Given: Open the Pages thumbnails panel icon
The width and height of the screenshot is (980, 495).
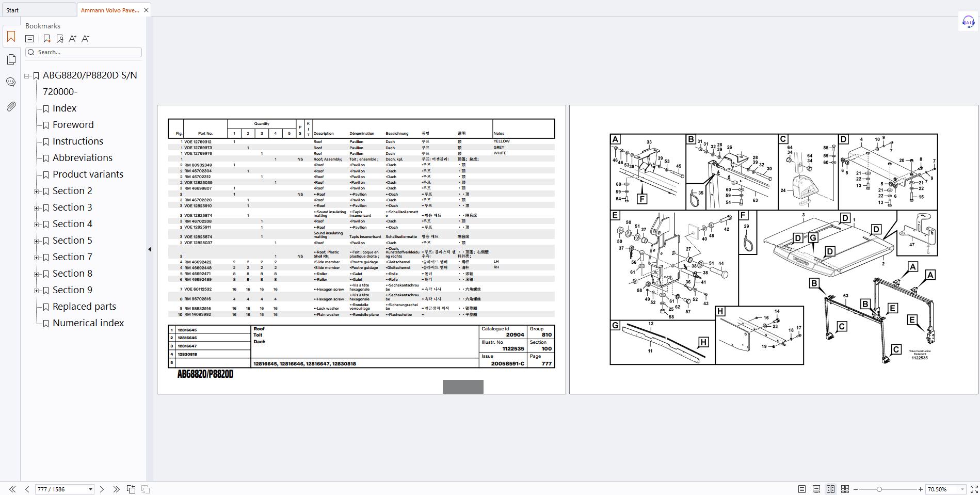Looking at the screenshot, I should [x=11, y=59].
